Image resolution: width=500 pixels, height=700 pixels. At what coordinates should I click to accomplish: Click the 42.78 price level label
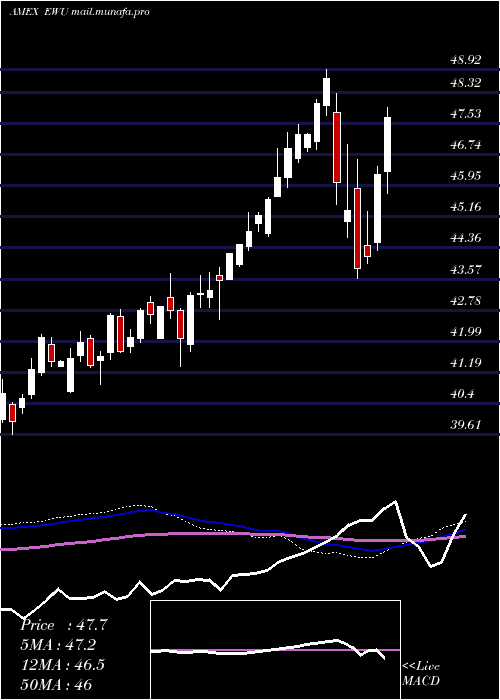click(x=465, y=300)
